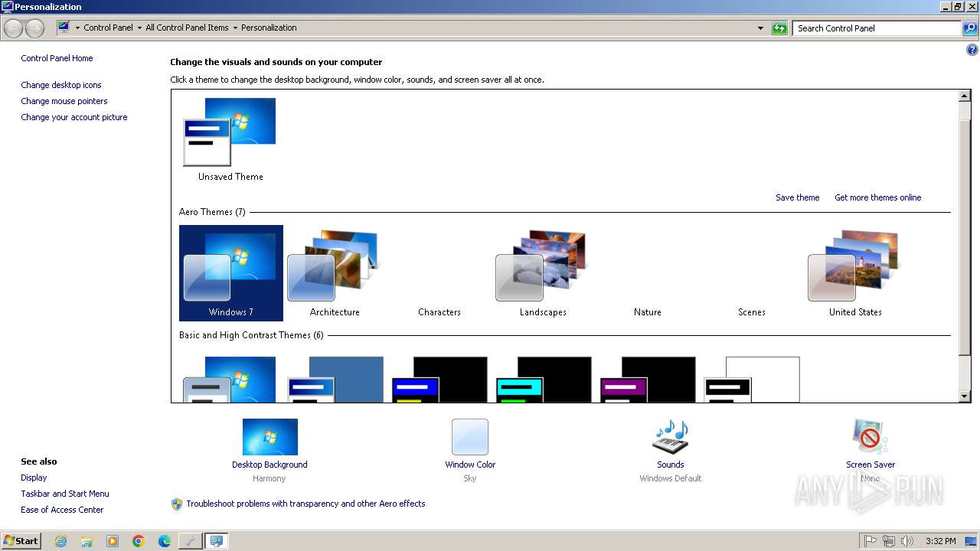Click the Basic and High Contrast Themes heading

pos(251,335)
